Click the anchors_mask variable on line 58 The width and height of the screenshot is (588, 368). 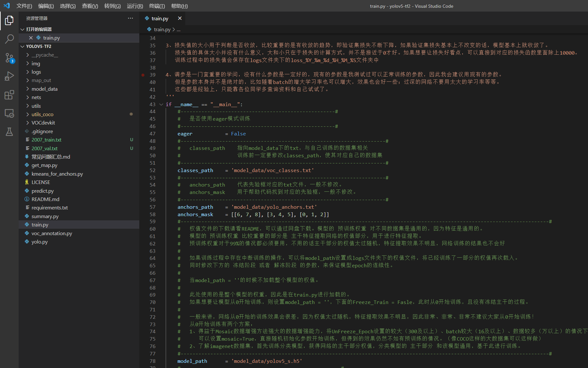pos(195,214)
